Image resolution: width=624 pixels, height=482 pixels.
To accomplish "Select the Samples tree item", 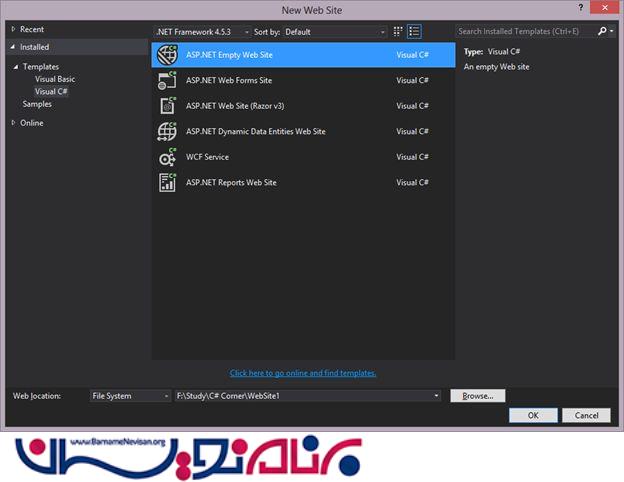I will point(37,104).
